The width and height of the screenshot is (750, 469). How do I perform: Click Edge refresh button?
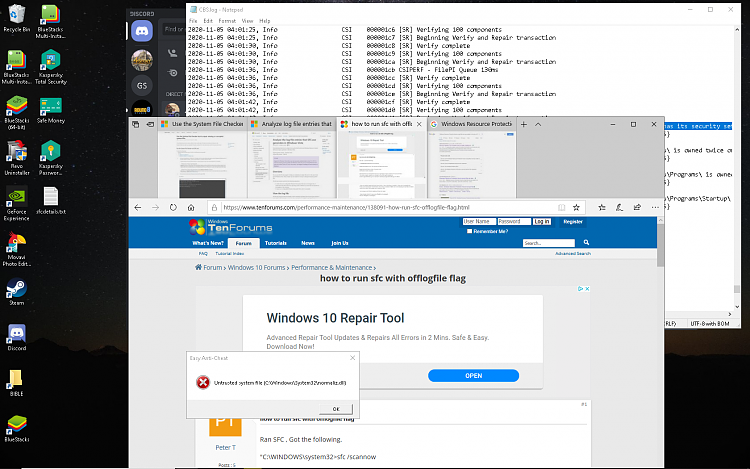point(173,207)
